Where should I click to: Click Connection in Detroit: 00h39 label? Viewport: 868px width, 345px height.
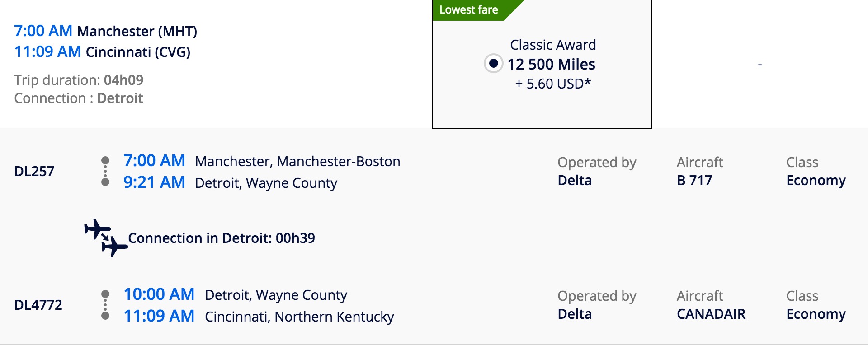coord(222,238)
